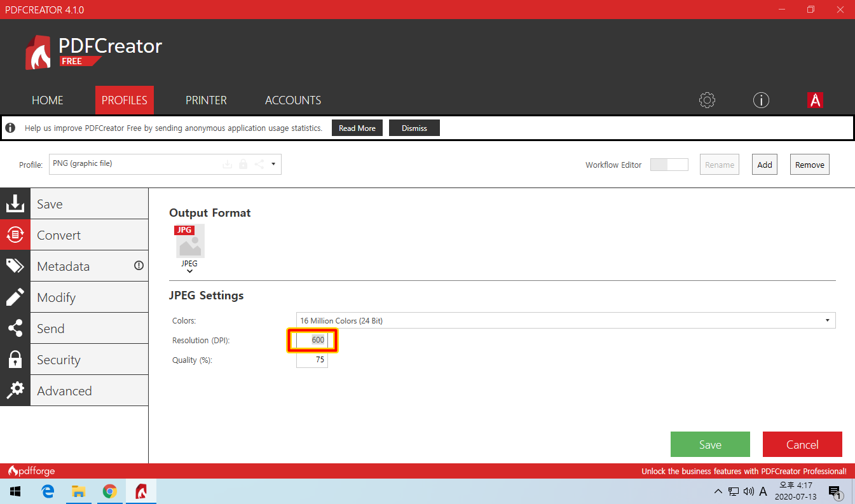Click the Metadata warning indicator icon
This screenshot has width=855, height=504.
click(139, 266)
